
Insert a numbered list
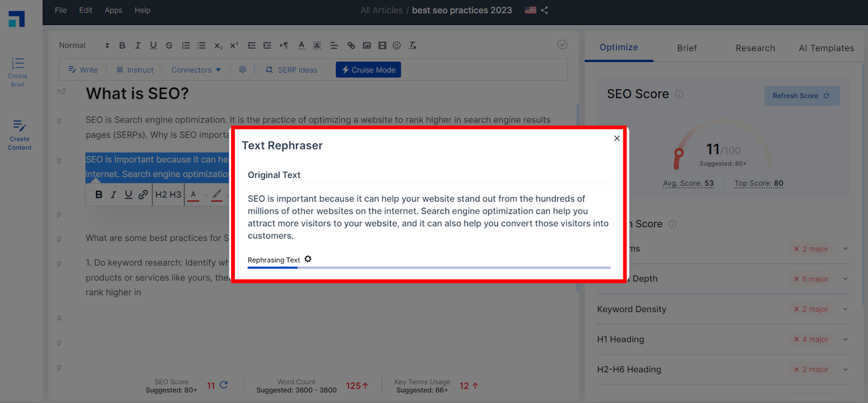click(186, 46)
